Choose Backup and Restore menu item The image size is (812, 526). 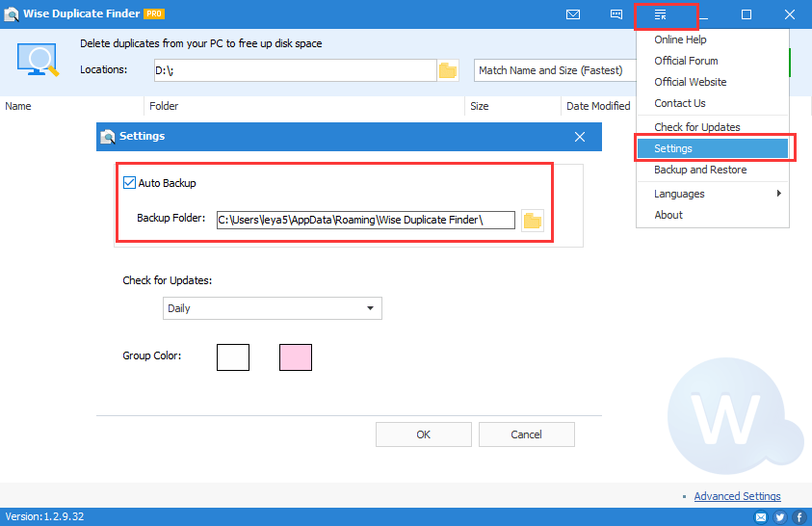click(x=713, y=170)
